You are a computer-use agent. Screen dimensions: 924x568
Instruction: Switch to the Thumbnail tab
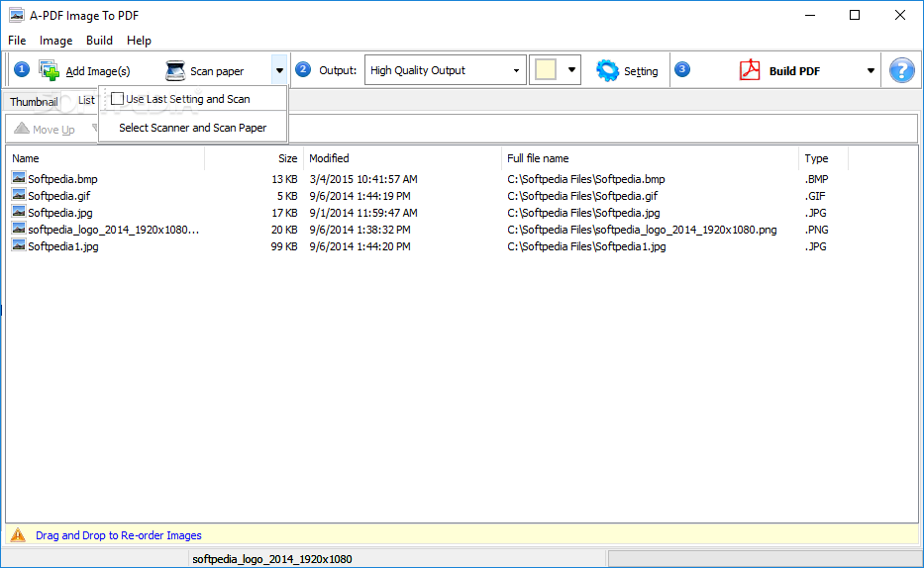point(34,102)
